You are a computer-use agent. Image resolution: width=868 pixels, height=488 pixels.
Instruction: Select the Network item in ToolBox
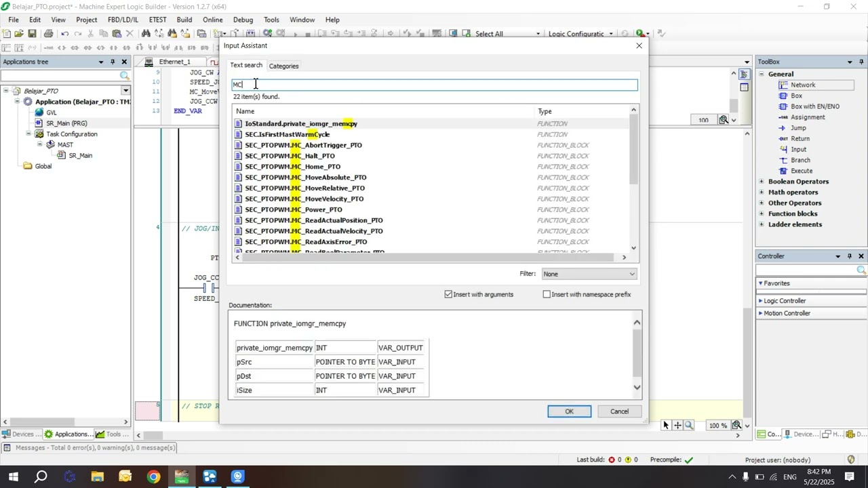[803, 85]
